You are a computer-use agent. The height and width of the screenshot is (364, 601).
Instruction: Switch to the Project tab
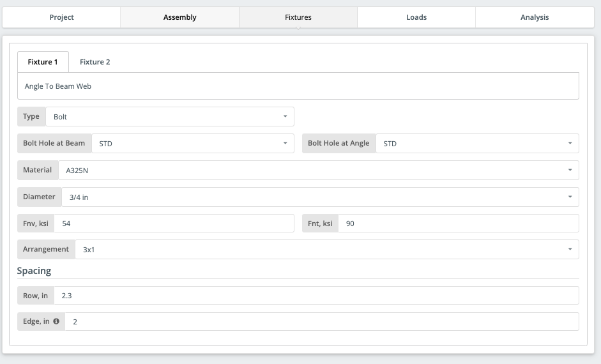coord(61,17)
